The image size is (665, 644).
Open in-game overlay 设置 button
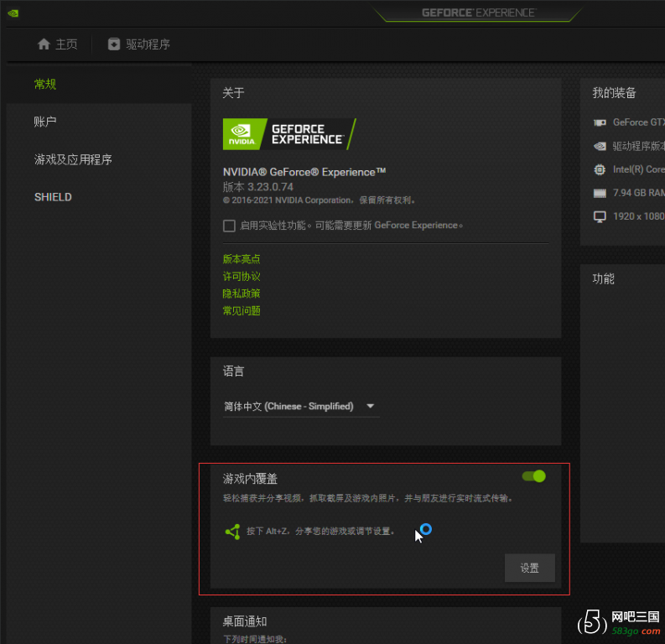(530, 568)
